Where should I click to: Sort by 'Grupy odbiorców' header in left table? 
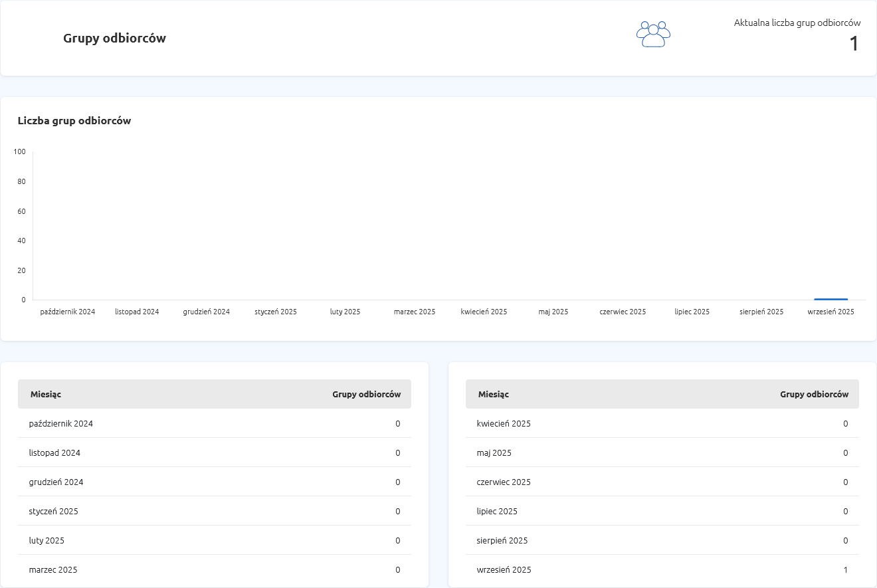coord(366,394)
